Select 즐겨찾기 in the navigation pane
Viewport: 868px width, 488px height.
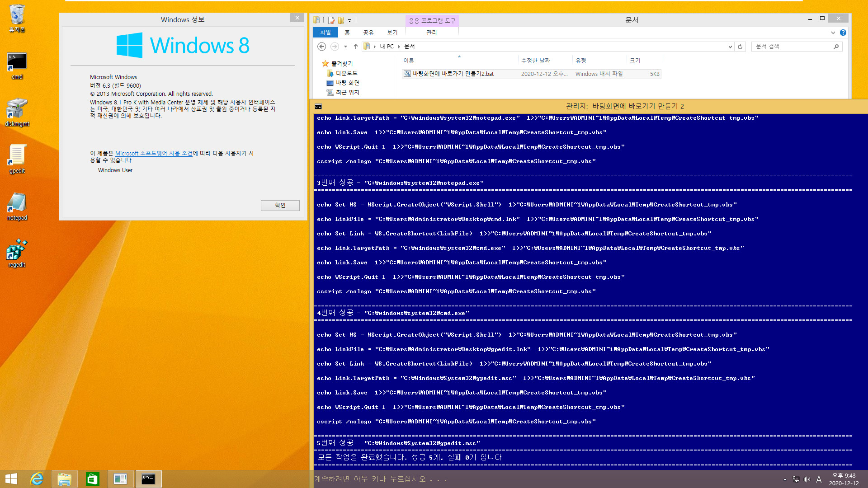coord(342,64)
